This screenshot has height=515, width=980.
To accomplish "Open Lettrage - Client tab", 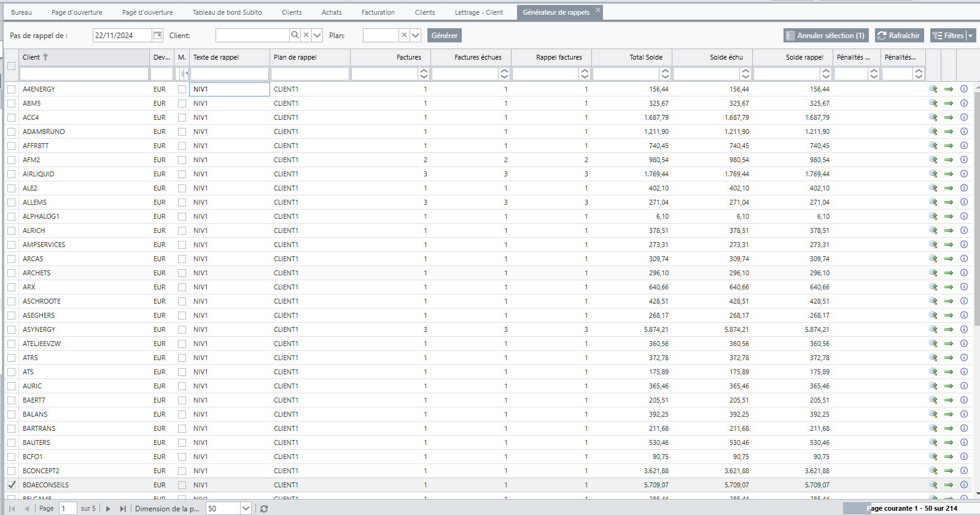I will (479, 12).
